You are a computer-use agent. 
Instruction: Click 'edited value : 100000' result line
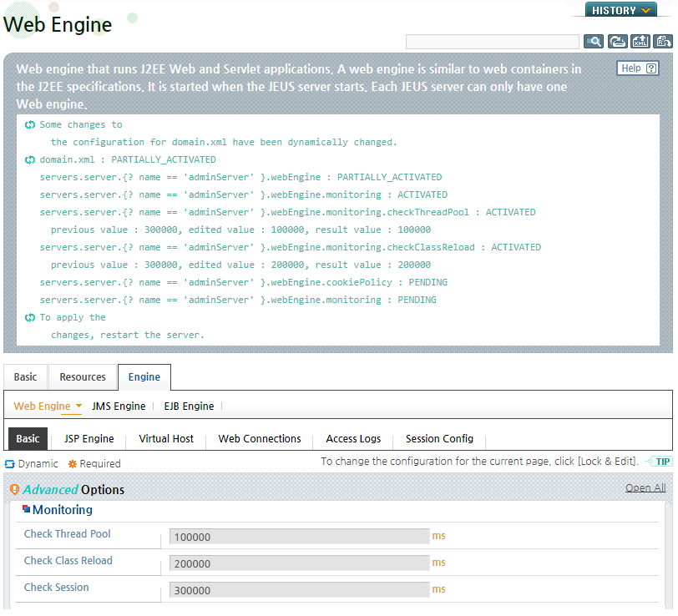click(x=240, y=230)
